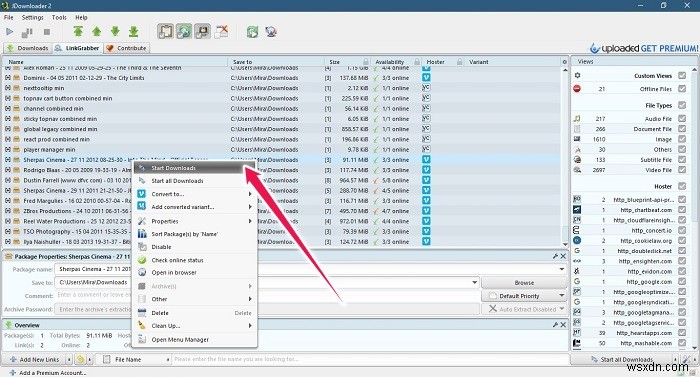Click the Views panel vertical scrollbar
The height and width of the screenshot is (377, 700).
click(694, 209)
